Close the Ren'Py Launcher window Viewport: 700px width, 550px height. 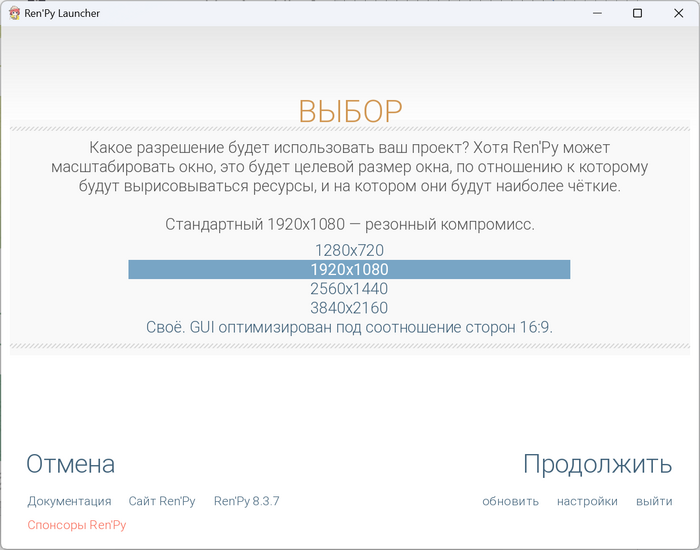tap(679, 13)
